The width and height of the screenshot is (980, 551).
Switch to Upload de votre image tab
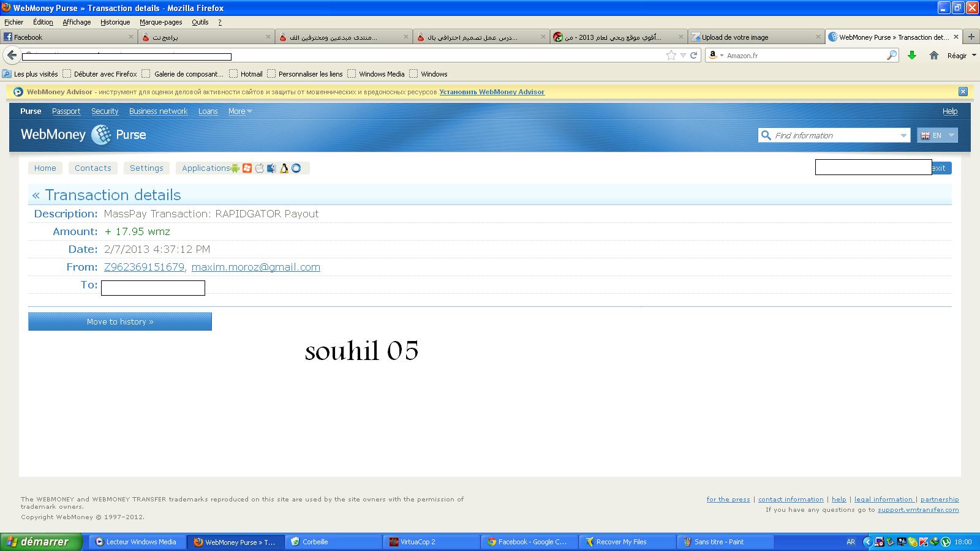click(755, 37)
